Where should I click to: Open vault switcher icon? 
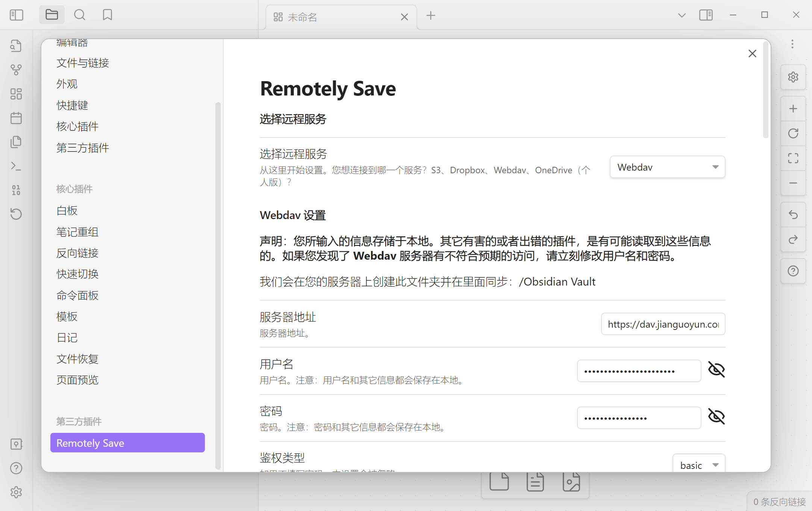[x=16, y=444]
